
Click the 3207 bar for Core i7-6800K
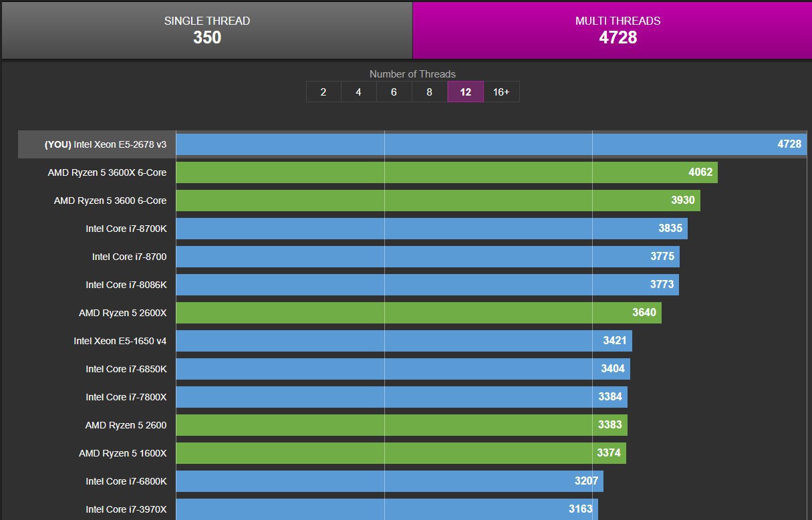pyautogui.click(x=390, y=481)
